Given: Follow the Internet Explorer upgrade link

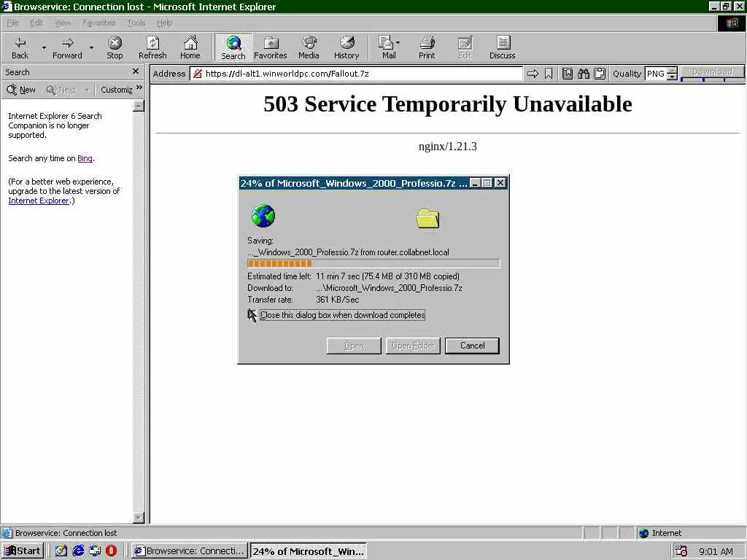Looking at the screenshot, I should (x=39, y=201).
